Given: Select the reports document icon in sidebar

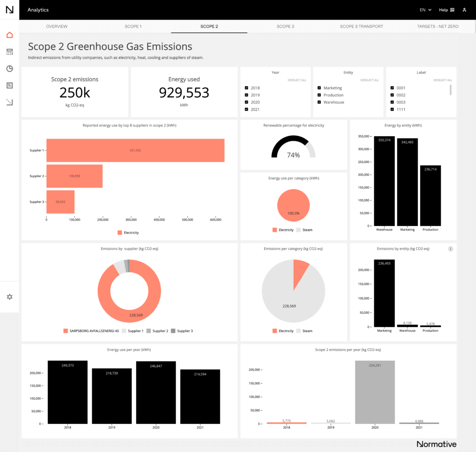Looking at the screenshot, I should point(9,85).
